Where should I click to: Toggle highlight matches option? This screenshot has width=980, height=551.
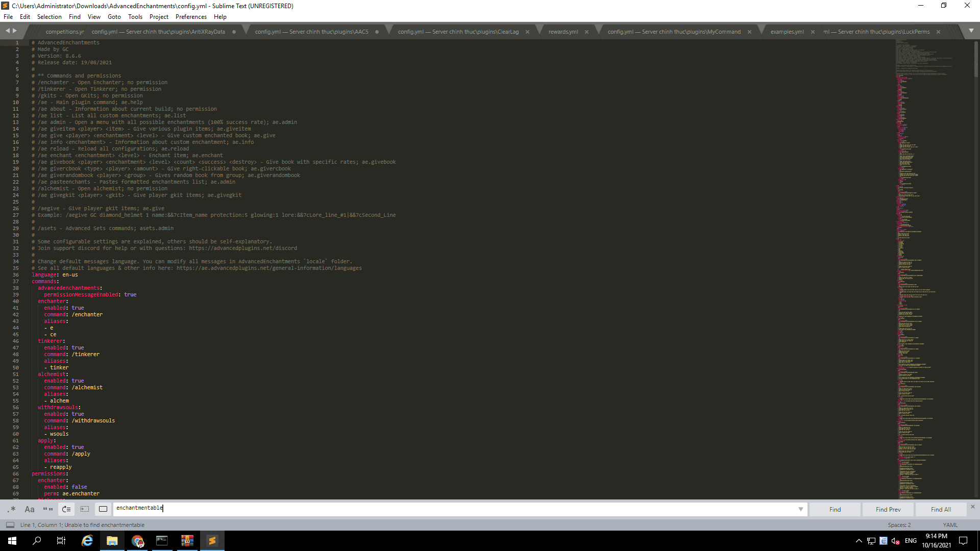[103, 509]
